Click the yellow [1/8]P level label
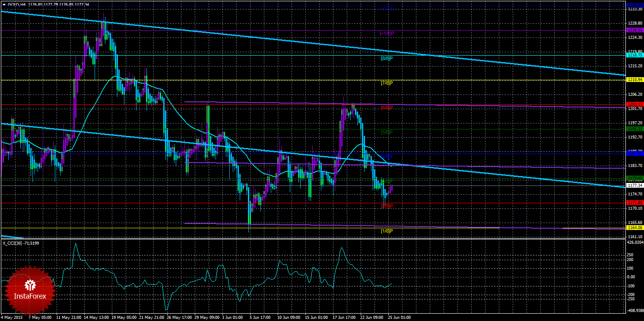The image size is (644, 321). click(x=386, y=231)
